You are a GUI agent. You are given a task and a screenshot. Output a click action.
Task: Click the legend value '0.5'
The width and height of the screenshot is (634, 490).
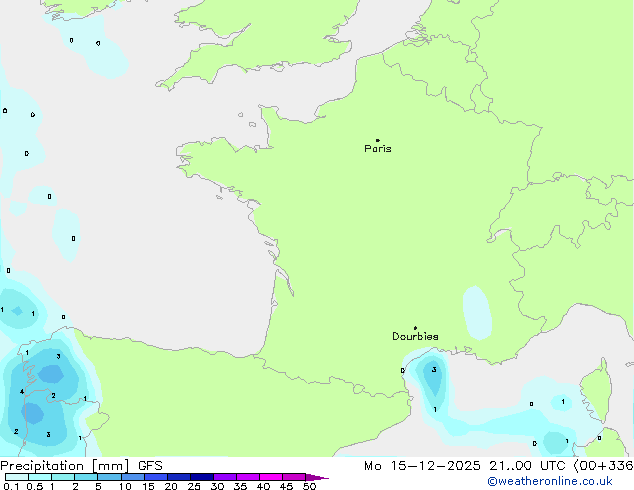35,486
